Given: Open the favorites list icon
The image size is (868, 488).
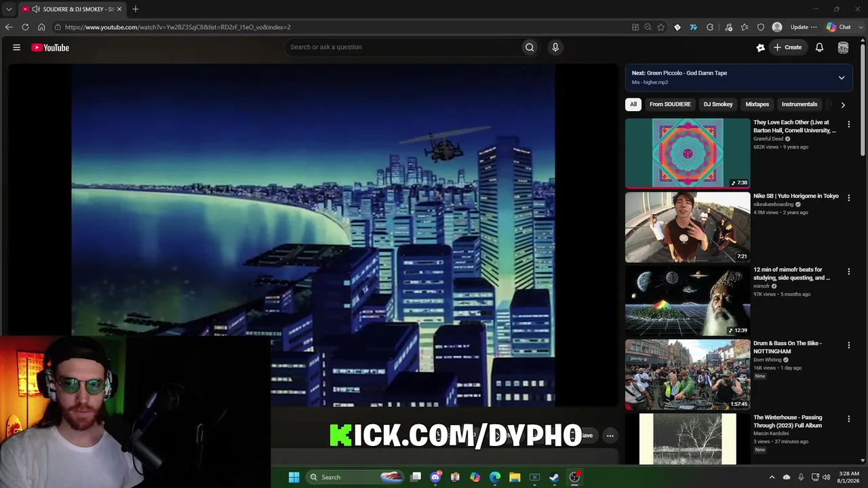Looking at the screenshot, I should click(745, 27).
